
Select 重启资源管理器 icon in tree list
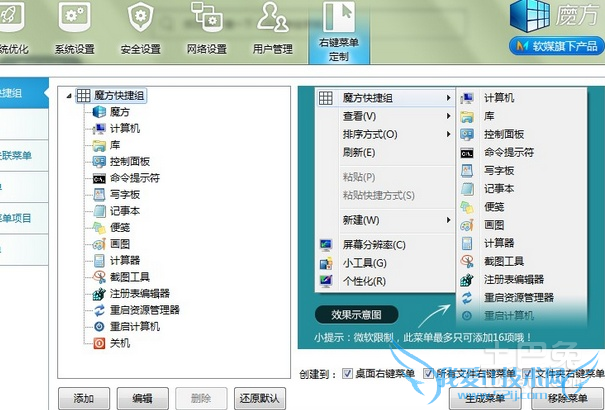tap(99, 310)
